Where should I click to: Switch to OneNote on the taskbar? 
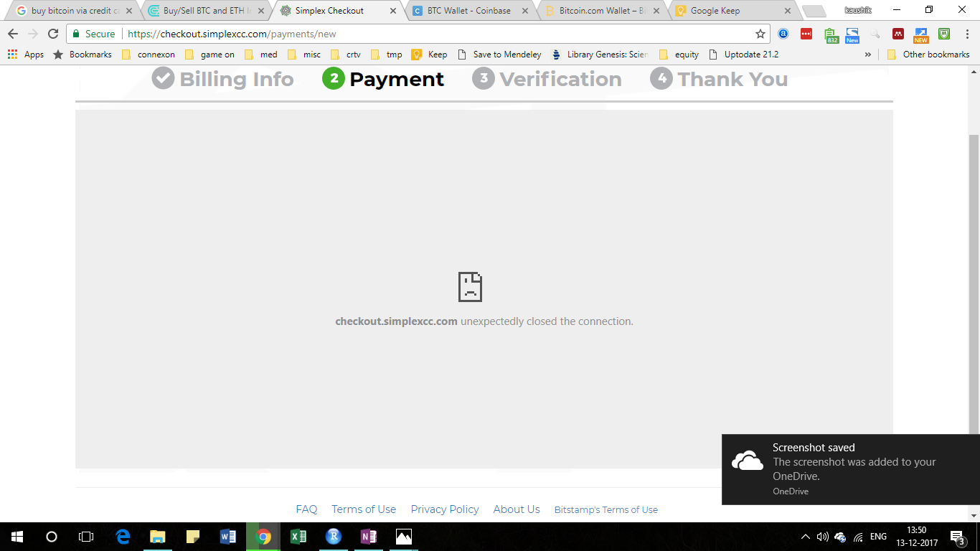369,537
